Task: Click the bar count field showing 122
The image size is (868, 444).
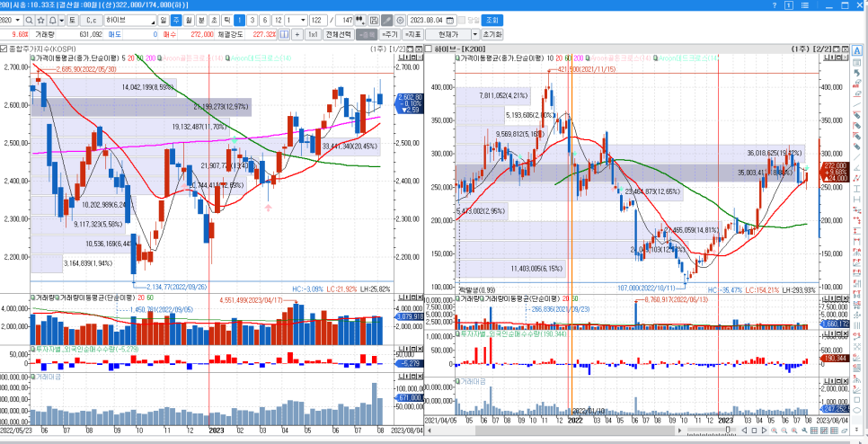Action: click(x=318, y=20)
